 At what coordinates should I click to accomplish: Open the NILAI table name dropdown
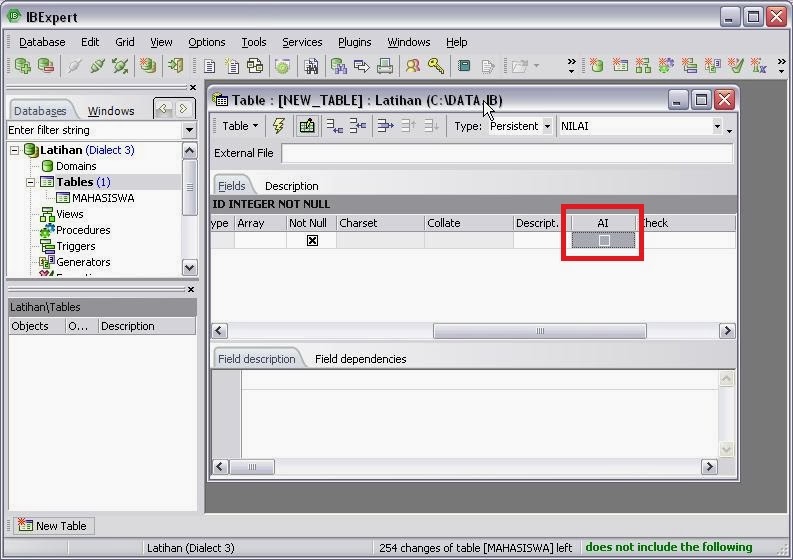click(x=717, y=126)
